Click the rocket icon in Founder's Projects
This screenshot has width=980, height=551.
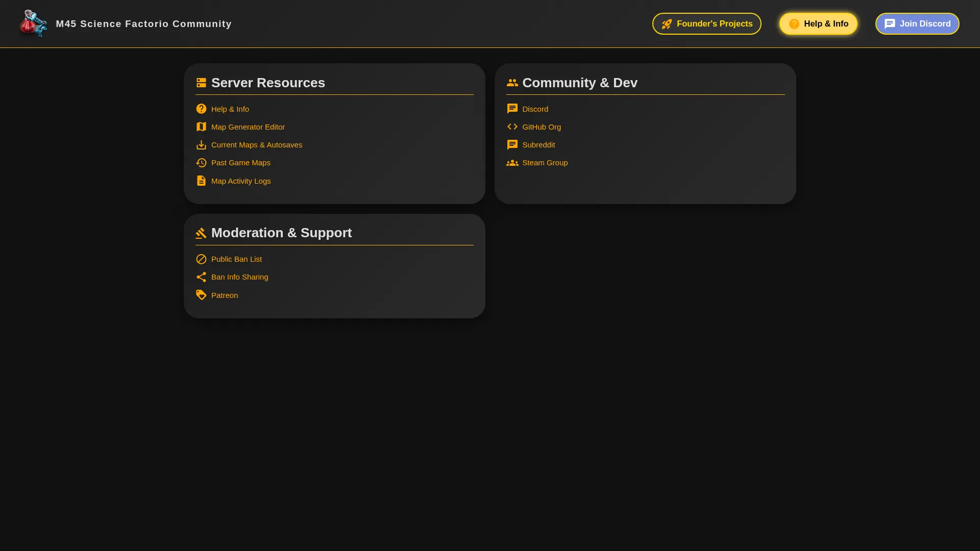pos(667,24)
